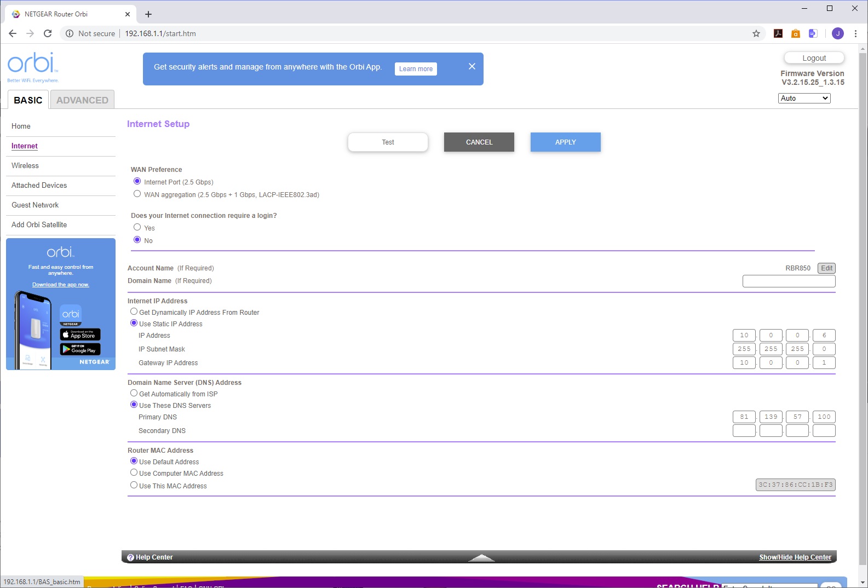Viewport: 868px width, 588px height.
Task: Click the browser back arrow
Action: click(x=13, y=33)
